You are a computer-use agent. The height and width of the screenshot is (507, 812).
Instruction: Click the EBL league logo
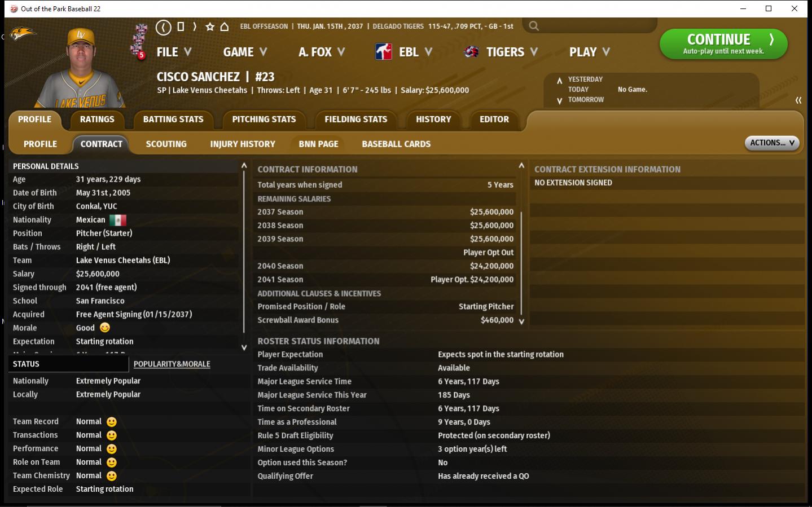point(384,52)
